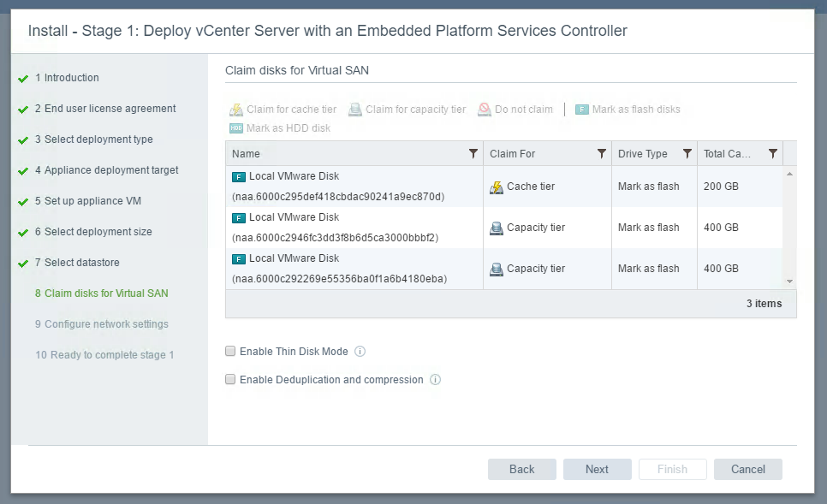Go to step 5 Set up appliance VM
Screen dimensions: 827x504
tap(88, 201)
